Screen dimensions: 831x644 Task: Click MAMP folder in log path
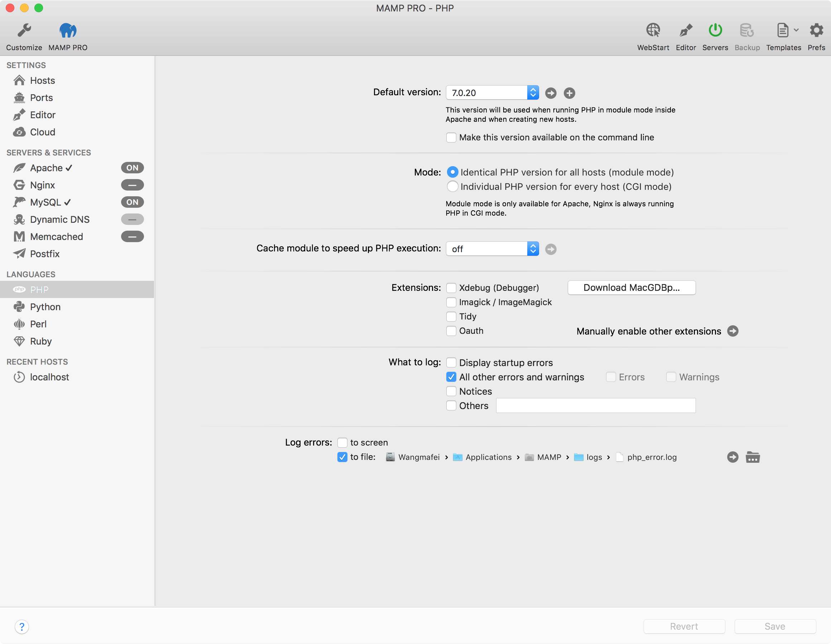point(543,457)
